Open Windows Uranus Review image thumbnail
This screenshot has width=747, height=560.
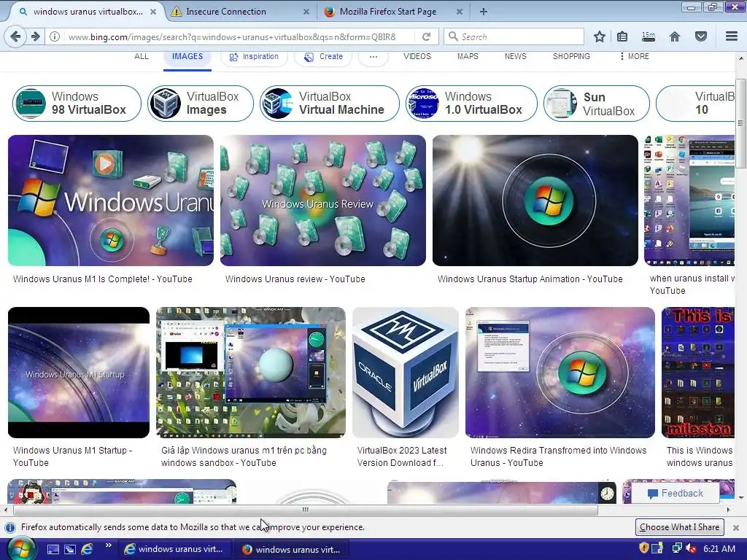pyautogui.click(x=323, y=201)
